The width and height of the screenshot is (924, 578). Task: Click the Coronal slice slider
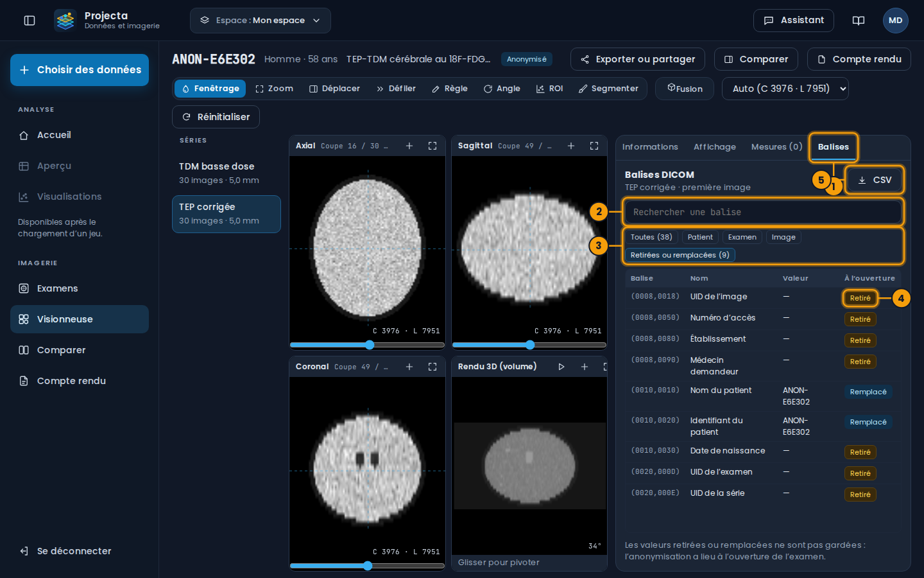[x=367, y=566]
